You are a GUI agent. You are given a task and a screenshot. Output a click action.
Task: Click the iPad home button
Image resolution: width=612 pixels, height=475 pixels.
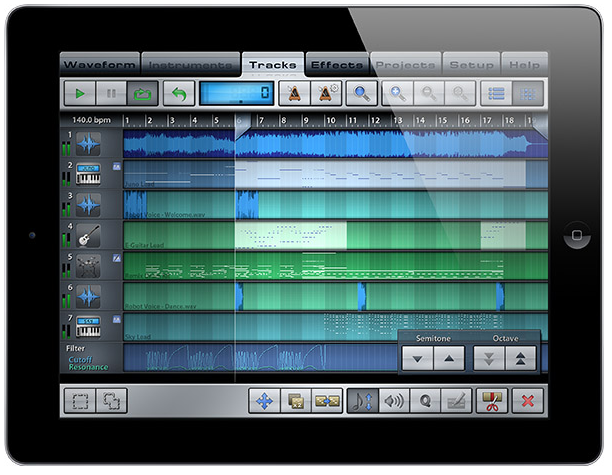coord(577,235)
